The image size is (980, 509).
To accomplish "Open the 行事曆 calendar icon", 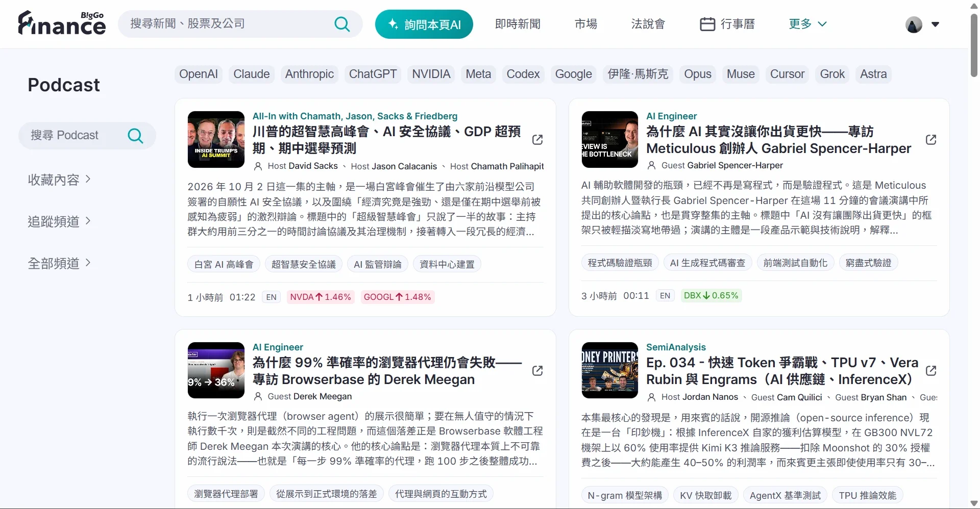I will point(707,24).
